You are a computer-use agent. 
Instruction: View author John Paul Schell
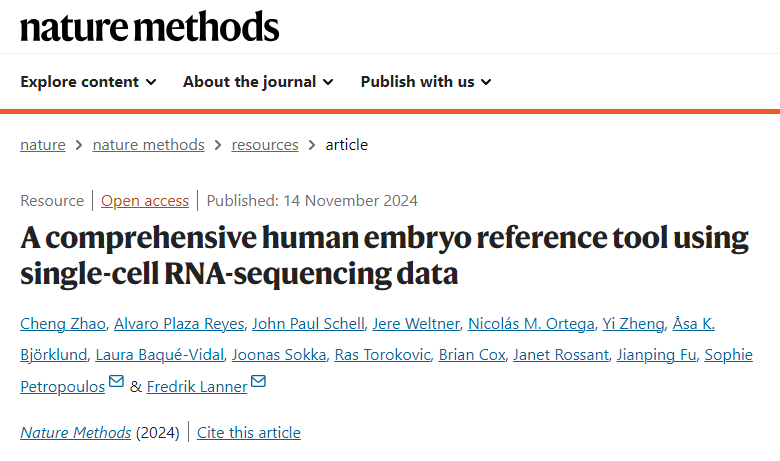tap(308, 324)
